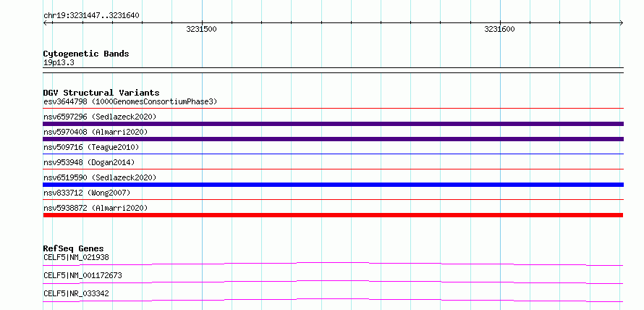The height and width of the screenshot is (310, 644).
Task: Click variant esv3644798 (1000GenomesConsortiumPhase3) label
Action: [x=130, y=101]
